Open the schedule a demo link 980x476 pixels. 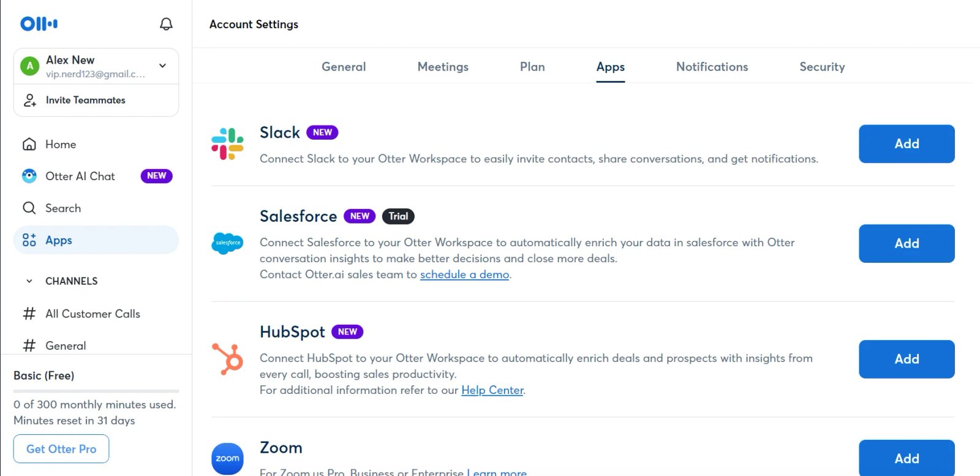(x=464, y=274)
